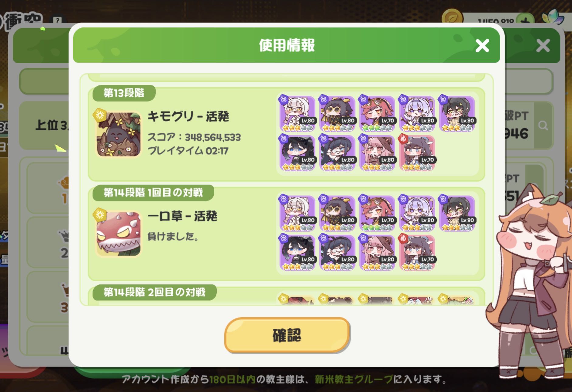Select black-haired blue-eyed character in 第14段階 second row
The image size is (572, 392).
(x=297, y=253)
